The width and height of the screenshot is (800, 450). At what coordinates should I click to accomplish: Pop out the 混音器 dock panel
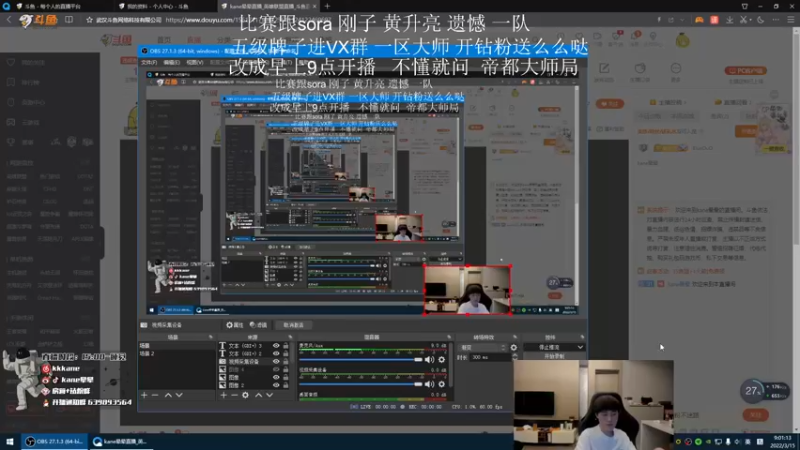coord(449,337)
